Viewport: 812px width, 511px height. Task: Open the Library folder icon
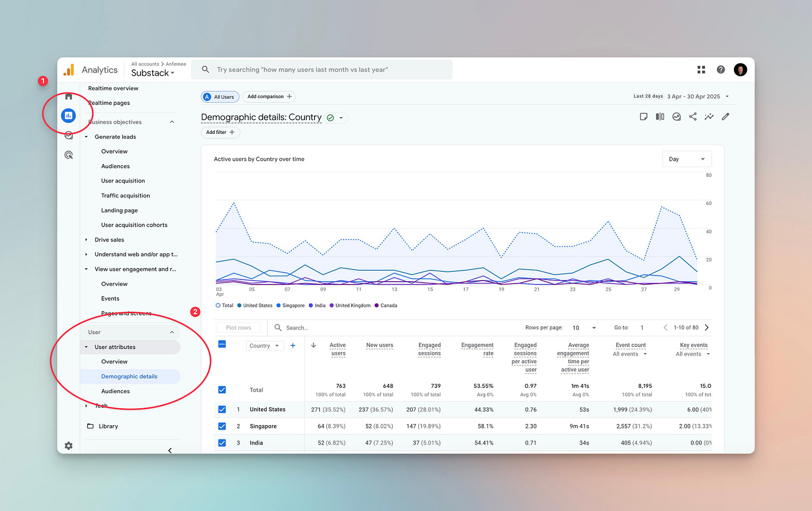[90, 426]
